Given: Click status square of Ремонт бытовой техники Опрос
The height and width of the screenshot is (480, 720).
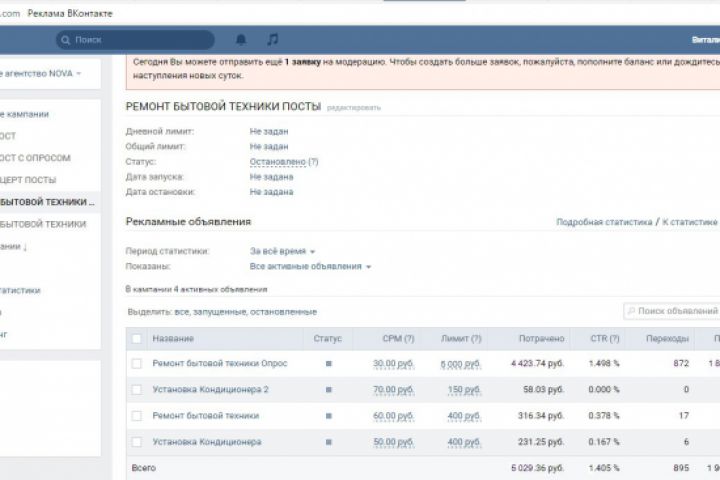Looking at the screenshot, I should [328, 363].
